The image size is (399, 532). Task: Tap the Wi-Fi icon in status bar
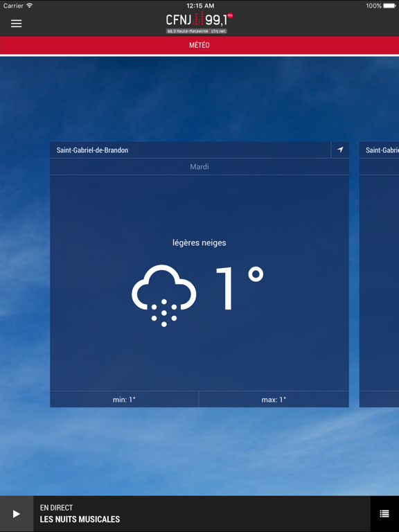click(30, 6)
